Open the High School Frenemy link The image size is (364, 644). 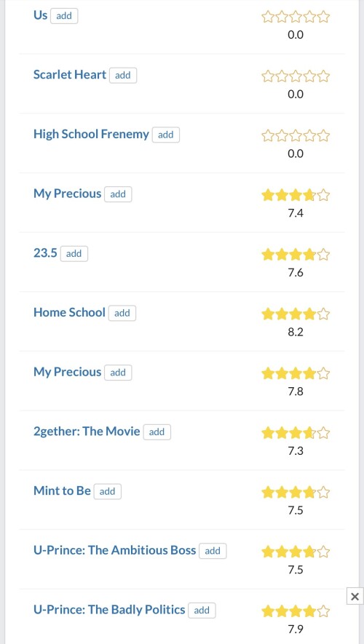click(91, 135)
